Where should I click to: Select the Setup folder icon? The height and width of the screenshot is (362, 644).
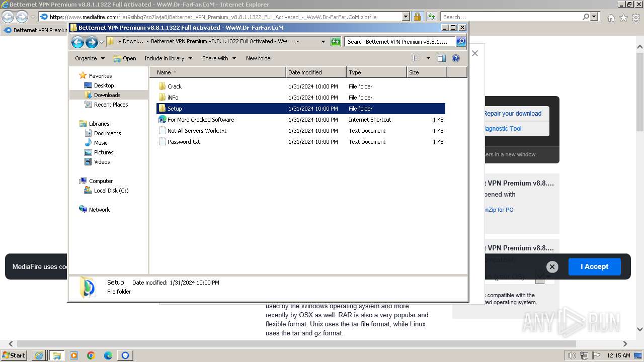point(162,109)
